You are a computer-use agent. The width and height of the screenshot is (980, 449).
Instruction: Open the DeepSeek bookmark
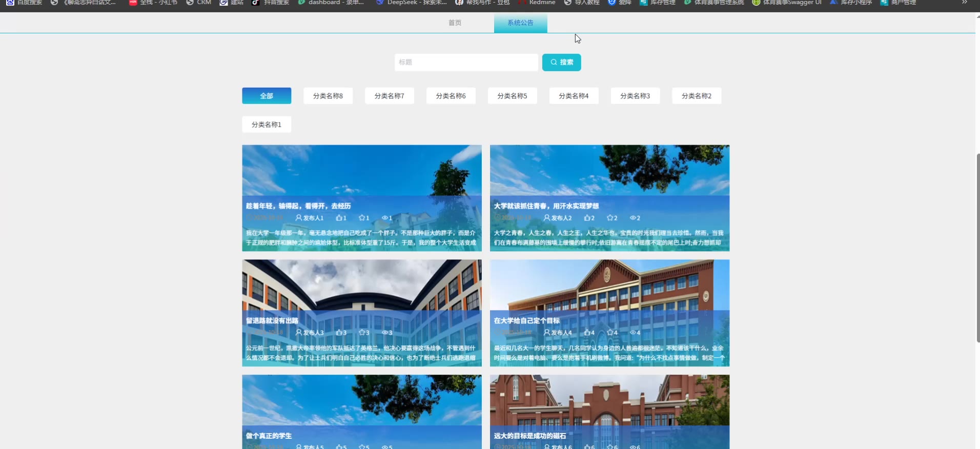pyautogui.click(x=412, y=3)
